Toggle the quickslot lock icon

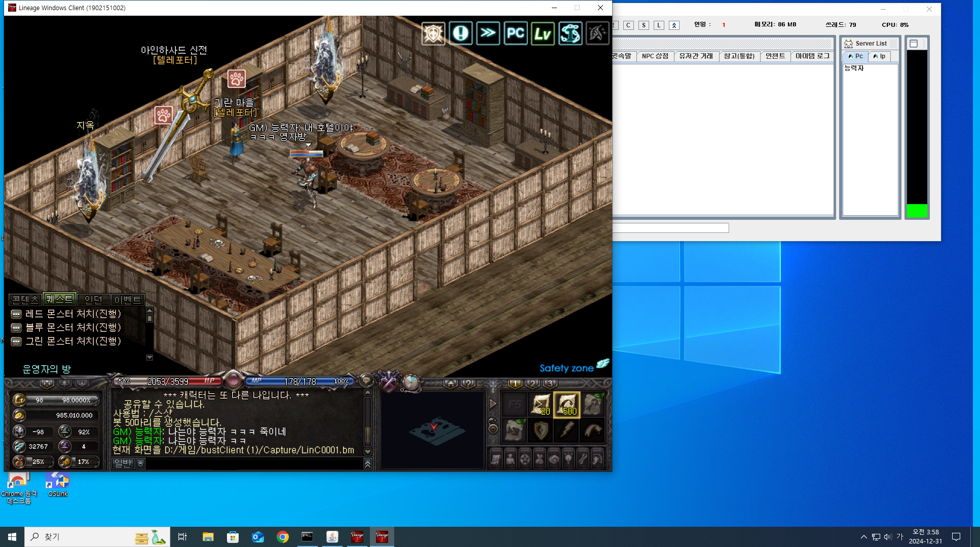tap(493, 425)
